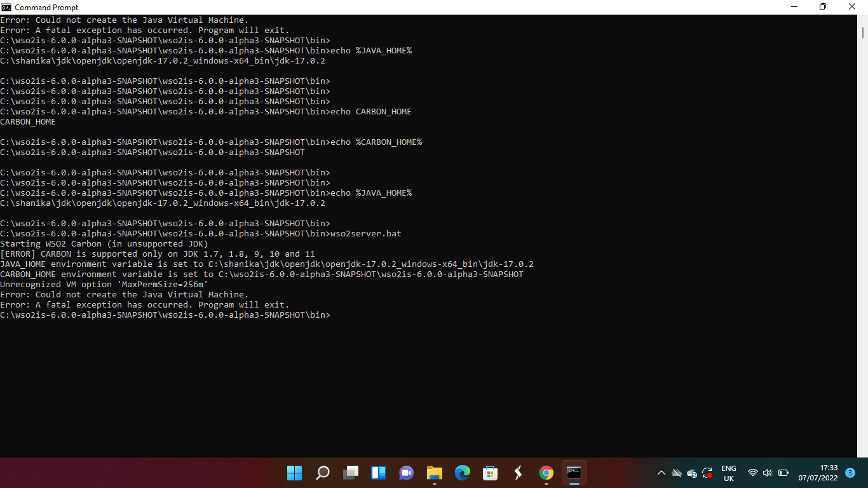Click the 'JAVA_HOME environment variable is set to' line
This screenshot has width=868, height=488.
click(x=267, y=264)
